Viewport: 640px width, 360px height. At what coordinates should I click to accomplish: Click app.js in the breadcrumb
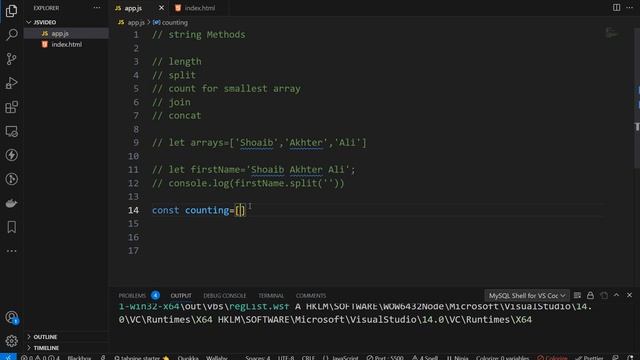point(136,22)
